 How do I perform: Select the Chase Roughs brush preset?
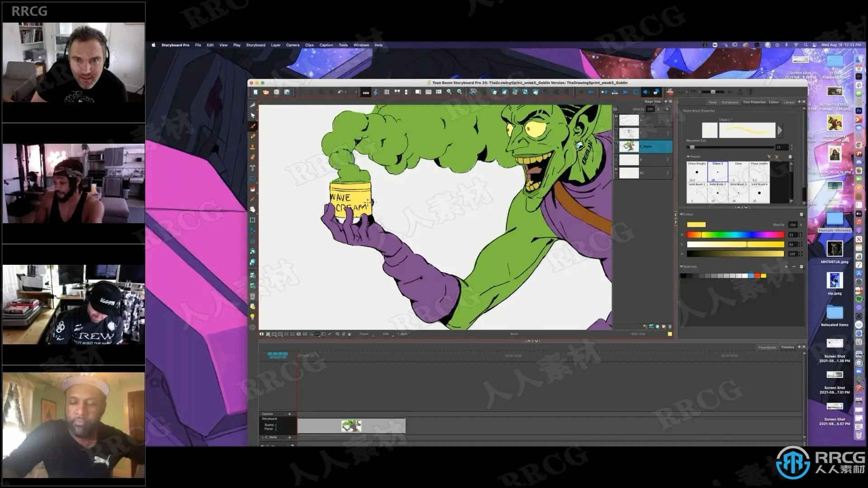tap(697, 172)
